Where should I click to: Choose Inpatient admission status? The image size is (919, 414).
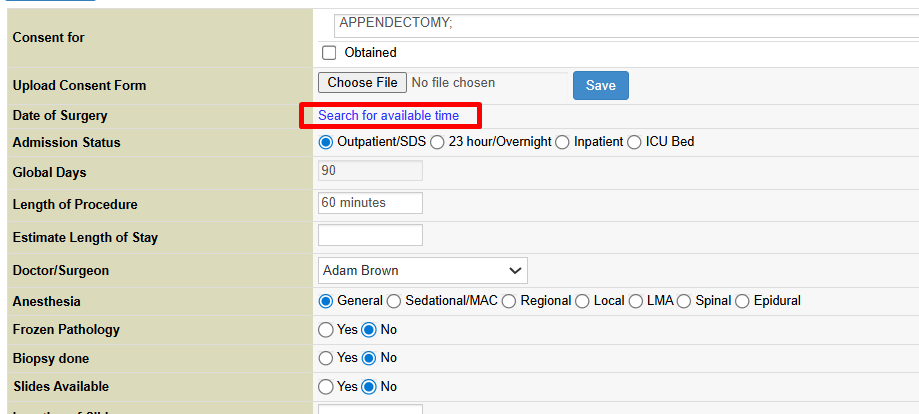[x=562, y=142]
